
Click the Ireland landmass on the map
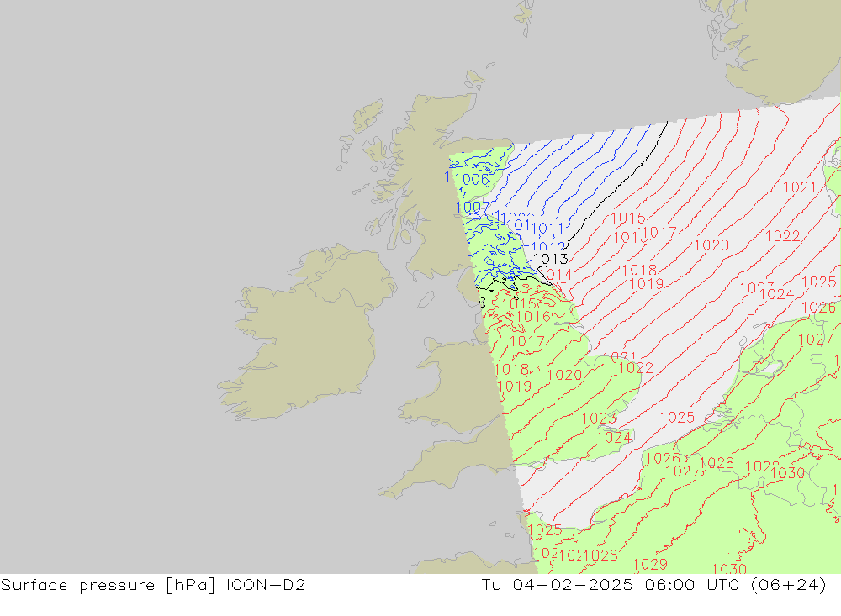(311, 336)
